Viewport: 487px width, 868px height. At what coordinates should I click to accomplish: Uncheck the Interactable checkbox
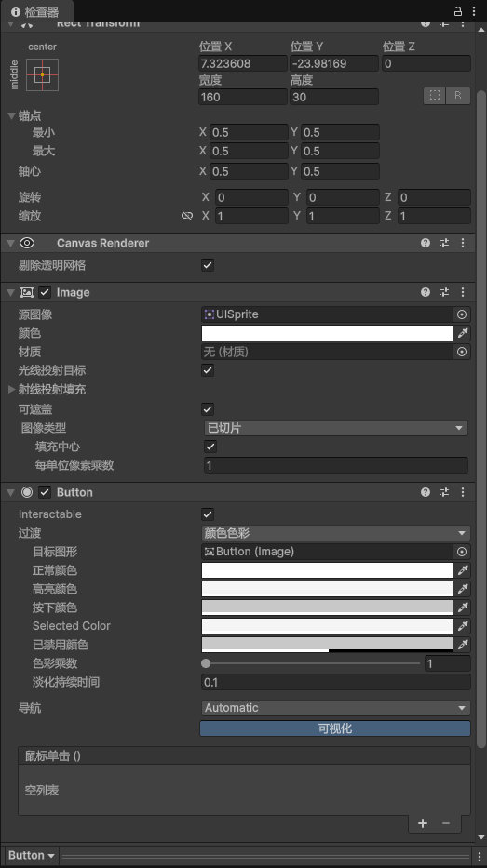(208, 514)
